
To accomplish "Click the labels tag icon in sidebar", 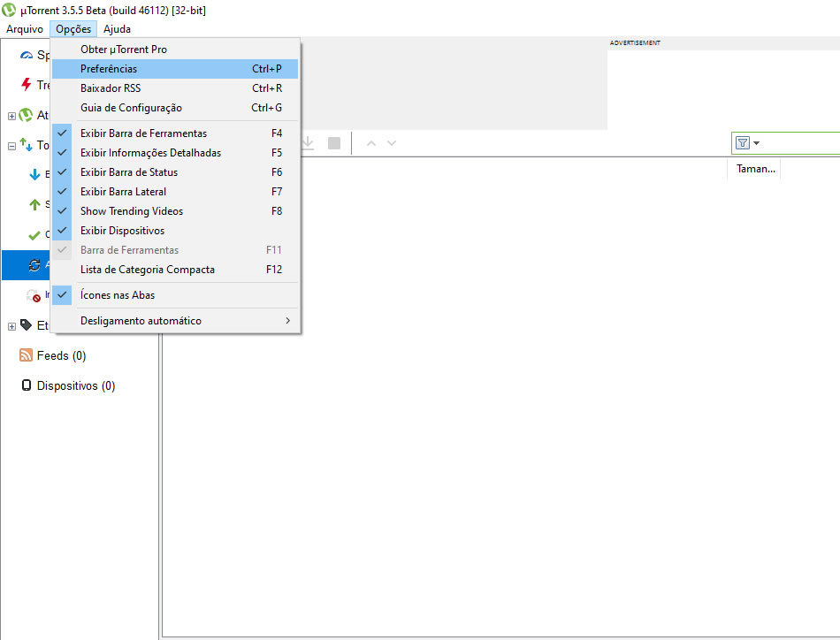I will click(26, 325).
